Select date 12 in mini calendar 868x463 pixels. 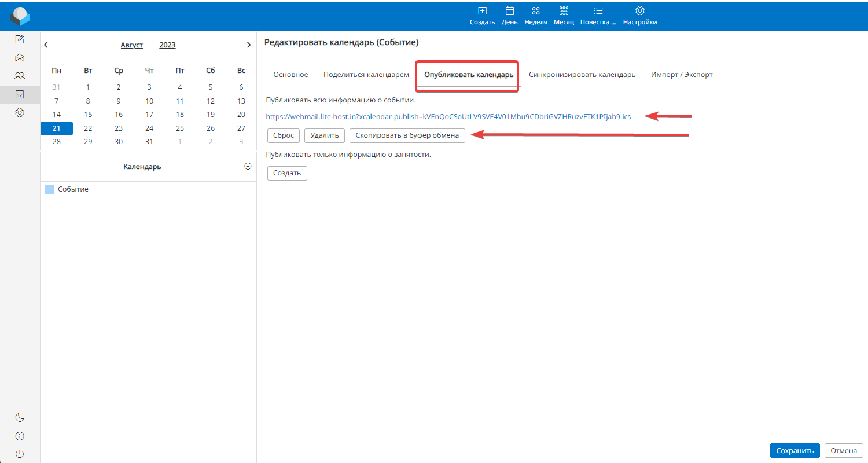tap(211, 101)
